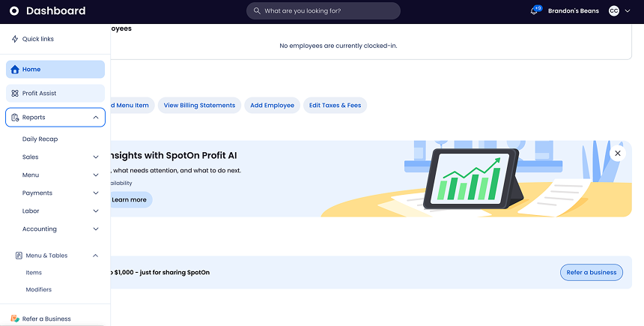Click the search input field

coord(323,11)
